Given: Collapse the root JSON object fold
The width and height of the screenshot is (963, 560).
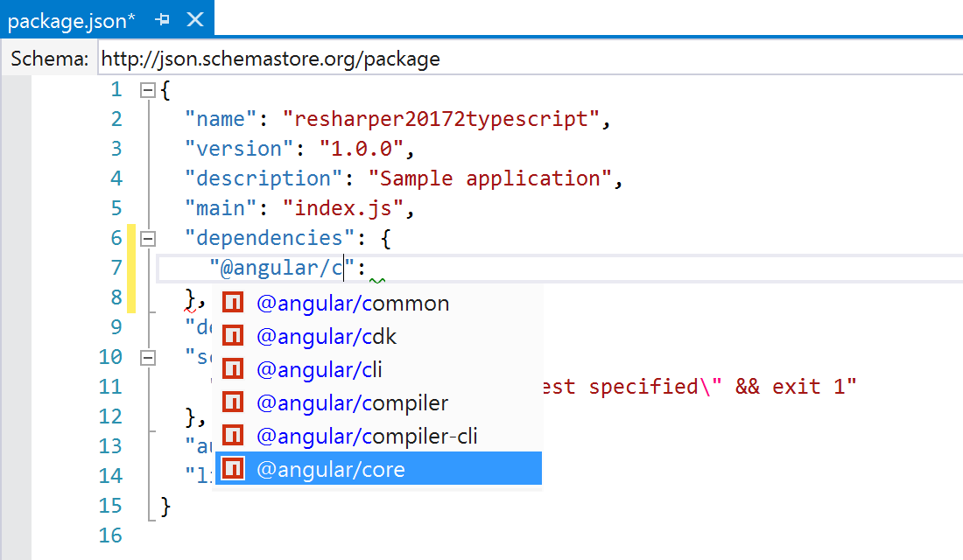Looking at the screenshot, I should pyautogui.click(x=147, y=88).
